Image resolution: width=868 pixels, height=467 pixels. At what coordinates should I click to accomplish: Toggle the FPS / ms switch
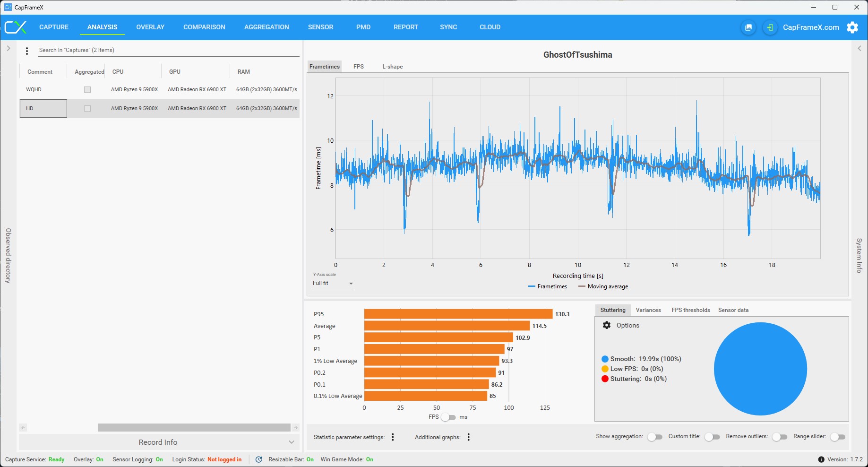click(448, 417)
